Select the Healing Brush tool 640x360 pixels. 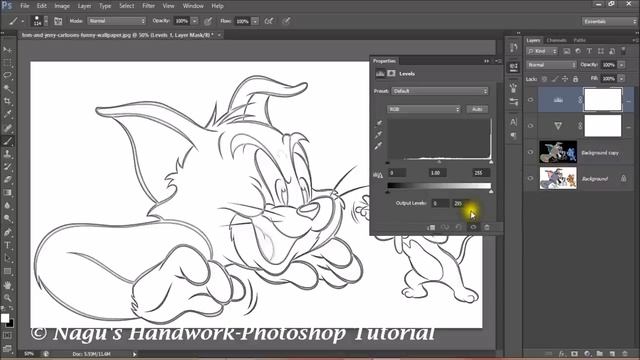click(7, 128)
